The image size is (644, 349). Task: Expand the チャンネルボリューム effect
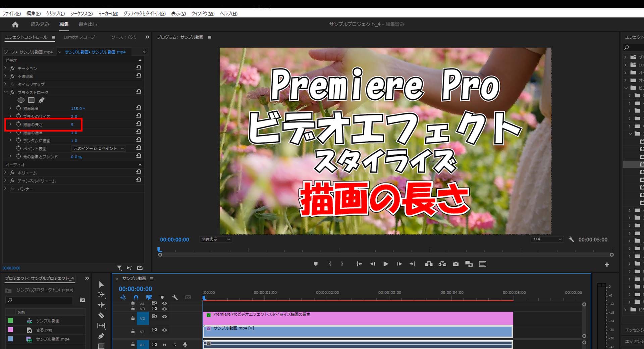(x=5, y=181)
